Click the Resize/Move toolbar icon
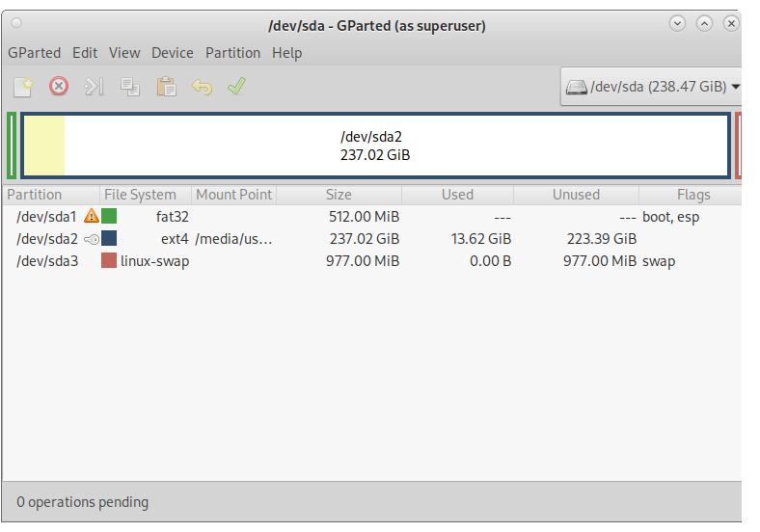This screenshot has height=532, width=760. point(94,87)
